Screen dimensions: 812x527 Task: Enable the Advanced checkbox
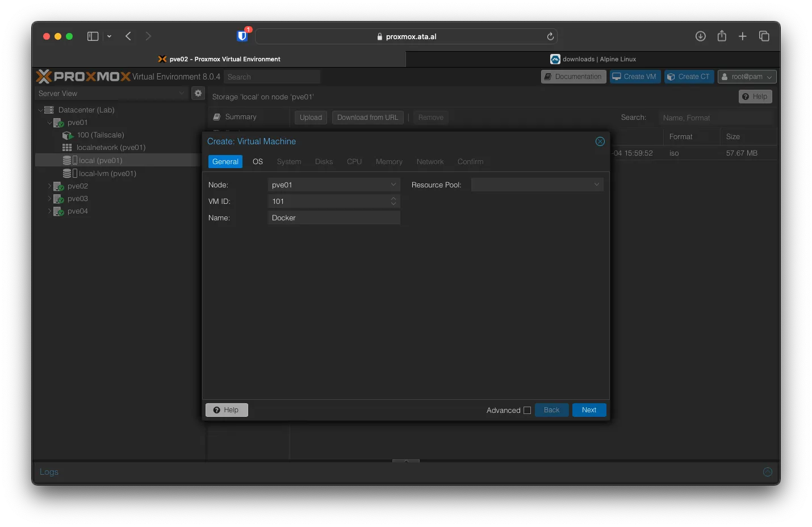(x=527, y=410)
